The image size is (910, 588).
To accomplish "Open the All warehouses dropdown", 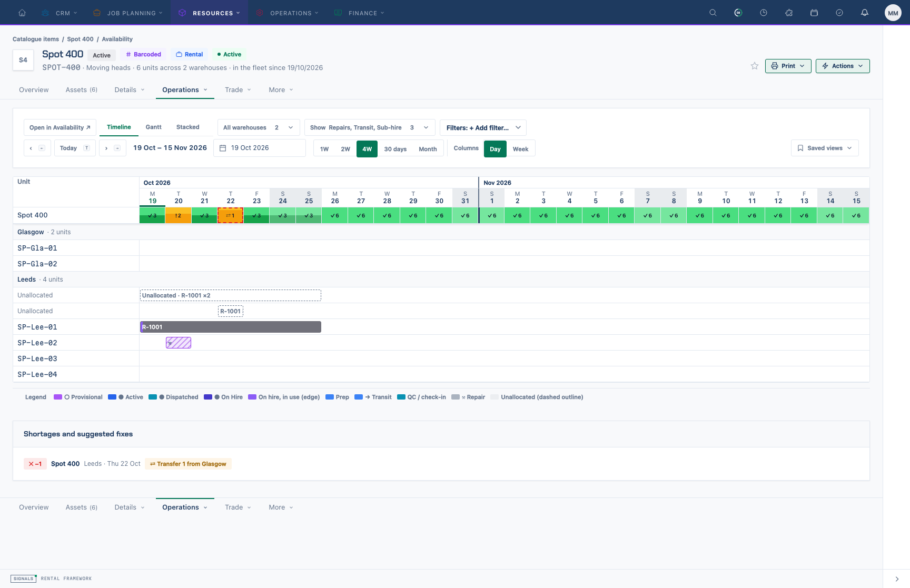I will [x=259, y=127].
